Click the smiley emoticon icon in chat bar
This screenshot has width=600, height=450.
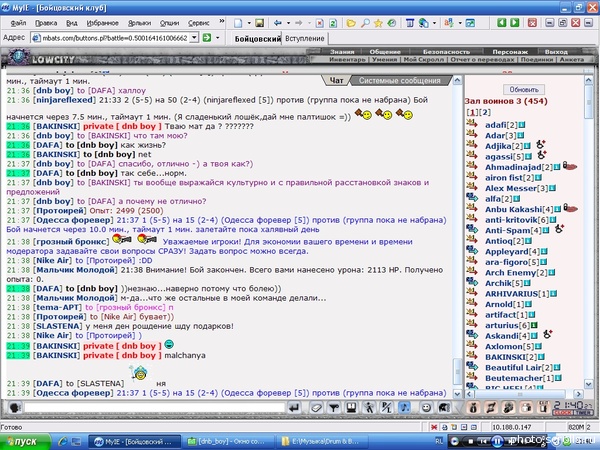coord(426,408)
